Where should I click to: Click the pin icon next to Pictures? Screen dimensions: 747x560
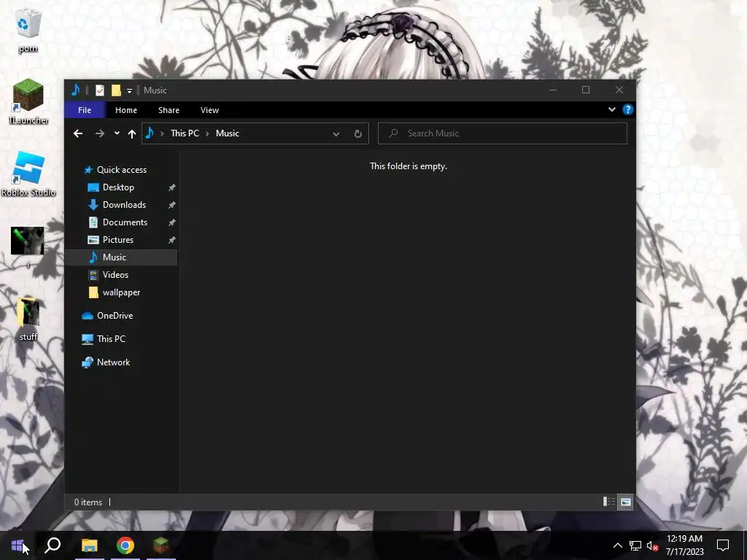point(172,240)
